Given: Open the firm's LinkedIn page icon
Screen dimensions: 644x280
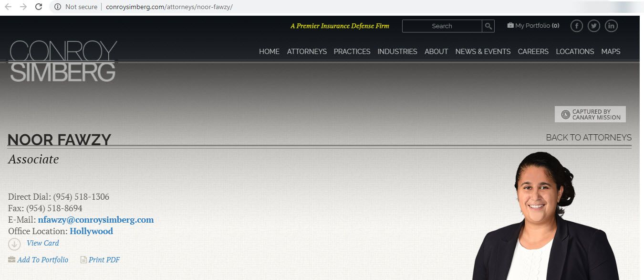Looking at the screenshot, I should coord(611,26).
